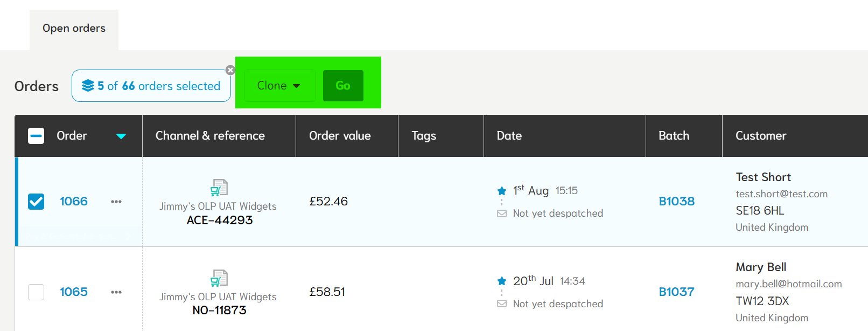Open batch B1037 link

tap(677, 292)
